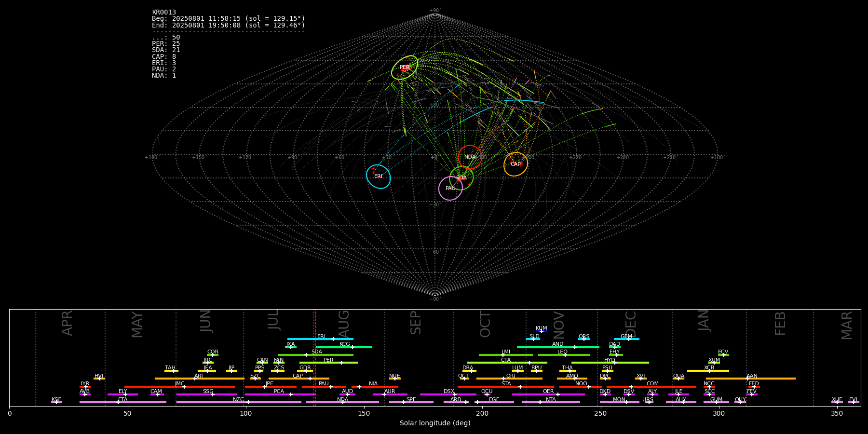Click the AND shower bar in timeline

pyautogui.click(x=558, y=347)
